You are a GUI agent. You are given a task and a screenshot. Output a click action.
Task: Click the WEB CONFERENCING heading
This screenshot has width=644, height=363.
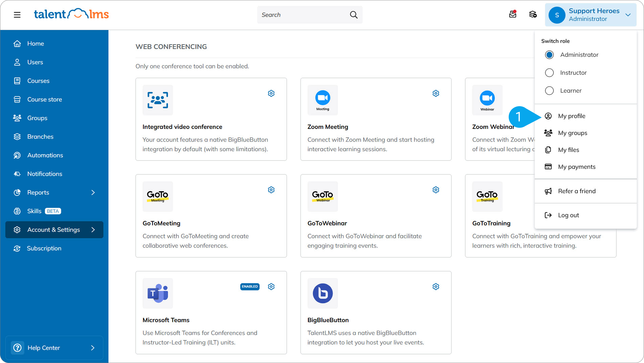tap(171, 46)
